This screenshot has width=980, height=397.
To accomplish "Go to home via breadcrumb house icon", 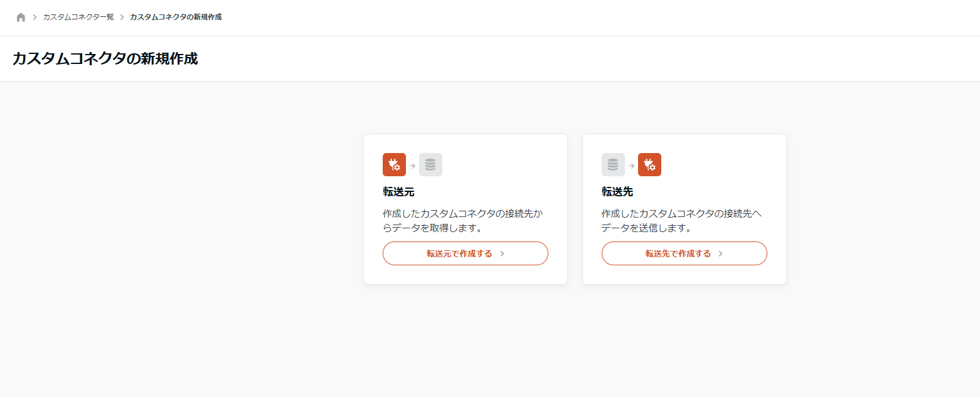I will (21, 17).
